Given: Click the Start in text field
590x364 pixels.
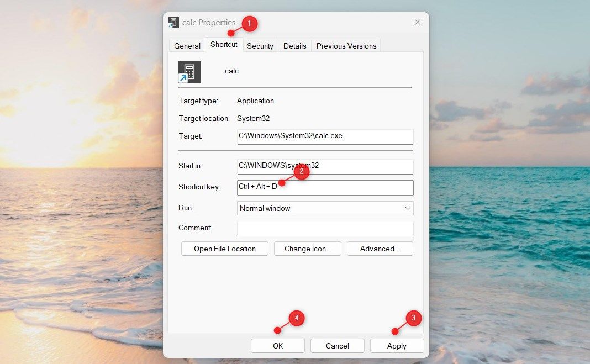Looking at the screenshot, I should (325, 167).
